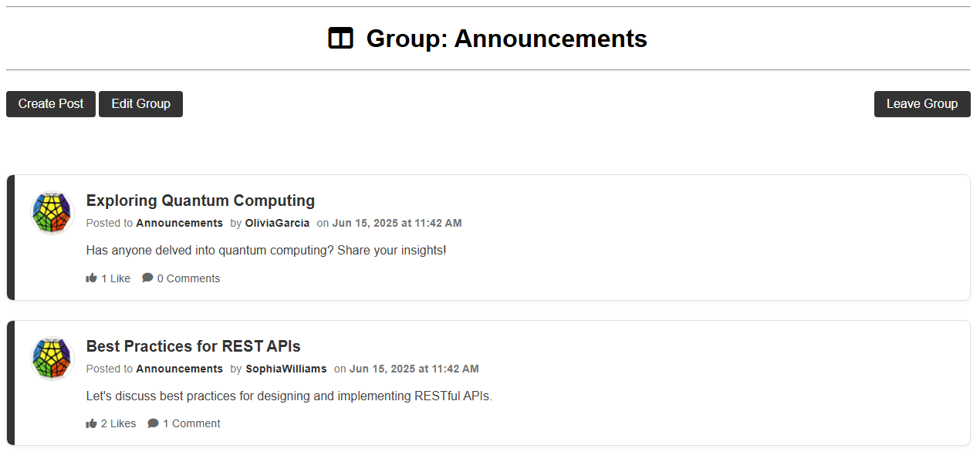Click the Announcements link on the first post

click(179, 223)
